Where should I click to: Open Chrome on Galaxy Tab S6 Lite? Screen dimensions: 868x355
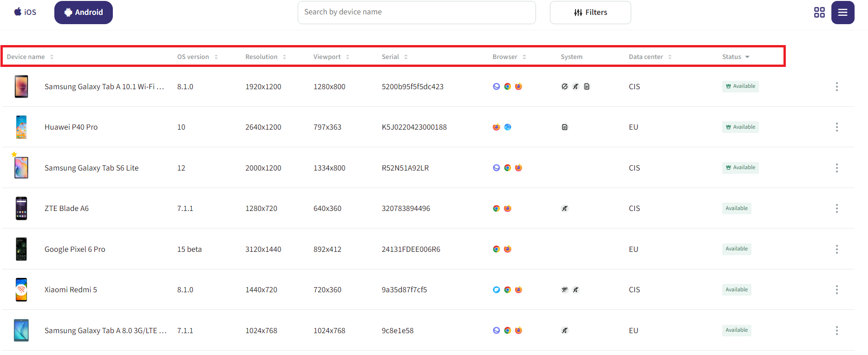508,168
